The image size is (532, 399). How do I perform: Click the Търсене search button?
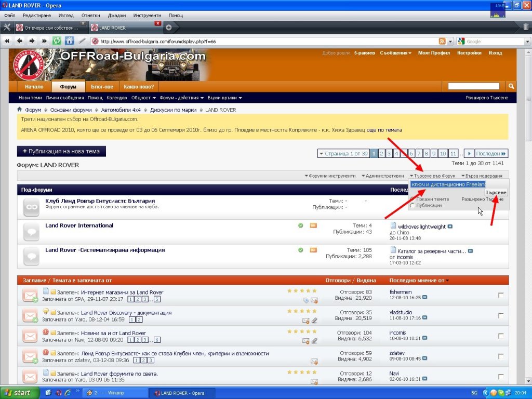click(496, 192)
